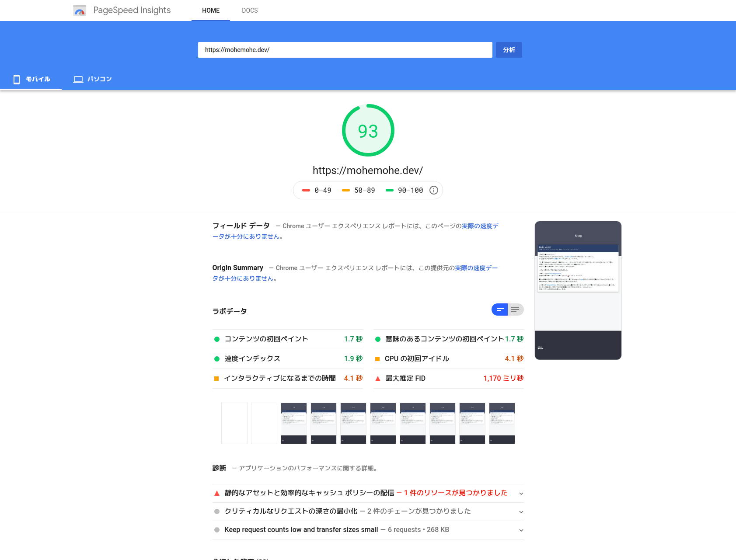Switch to the パソコン tab
This screenshot has width=736, height=560.
92,79
